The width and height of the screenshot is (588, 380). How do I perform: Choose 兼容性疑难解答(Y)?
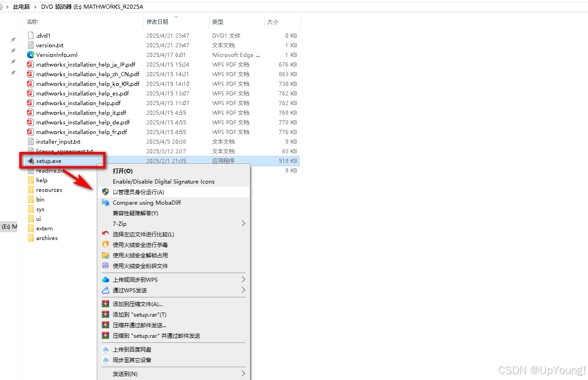coord(174,213)
